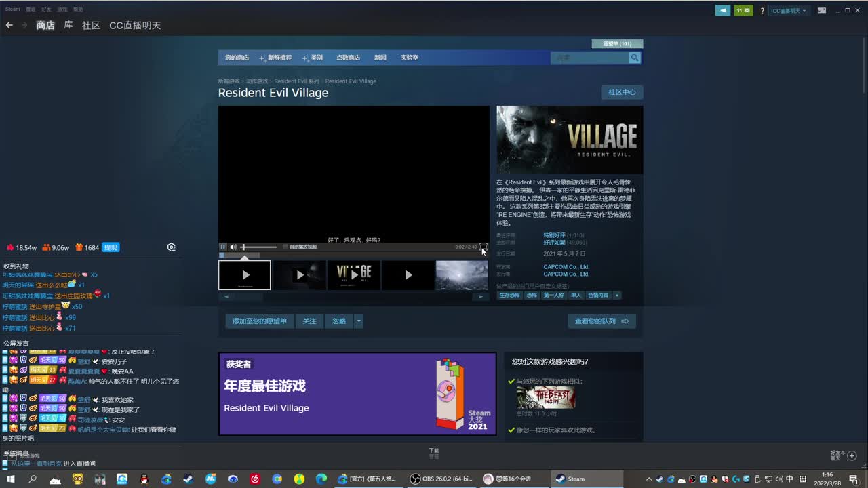Open the 动作游戏 breadcrumb link
This screenshot has width=868, height=488.
coord(257,81)
